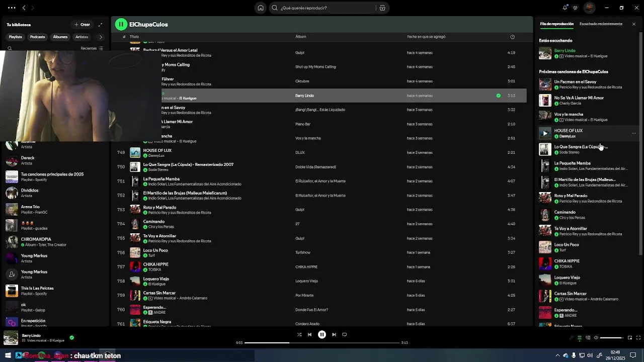The height and width of the screenshot is (362, 644).
Task: Switch to Escuchado recientemente tab
Action: pyautogui.click(x=601, y=24)
